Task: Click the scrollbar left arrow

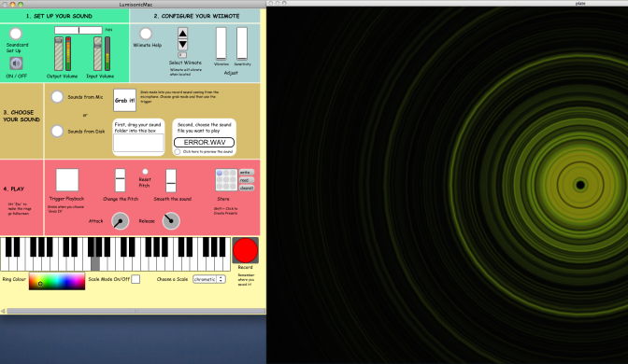Action: click(x=3, y=311)
